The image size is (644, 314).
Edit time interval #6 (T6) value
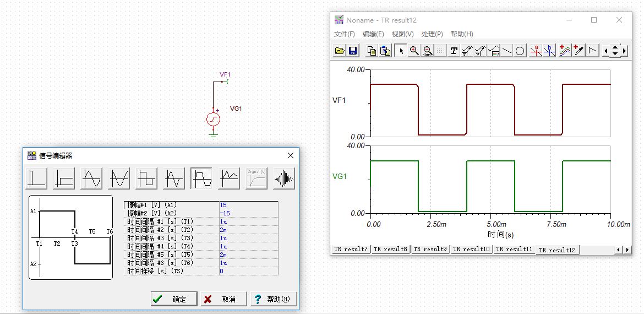(x=248, y=263)
